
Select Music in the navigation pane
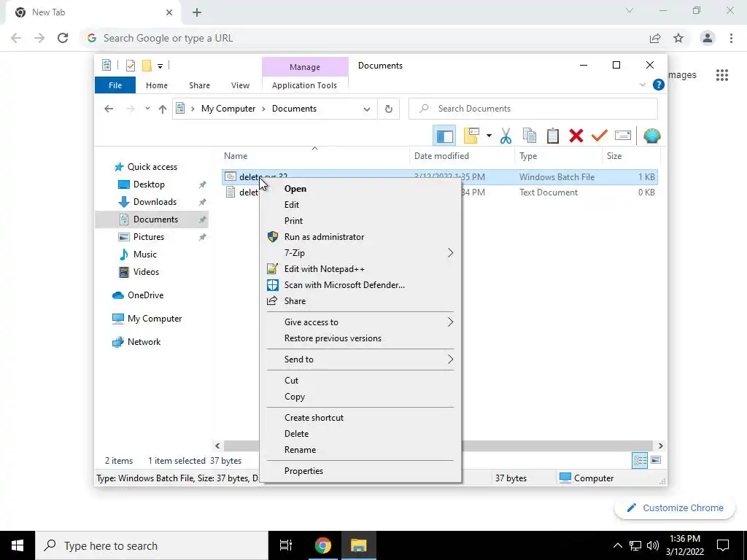pyautogui.click(x=144, y=254)
